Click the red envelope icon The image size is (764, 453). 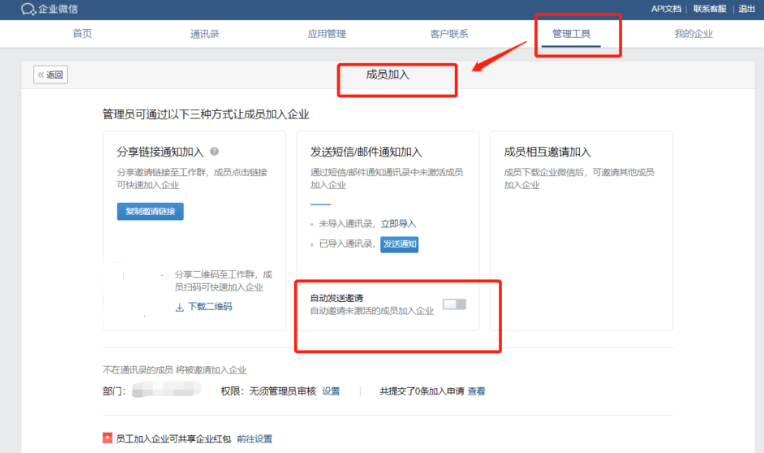[x=107, y=438]
